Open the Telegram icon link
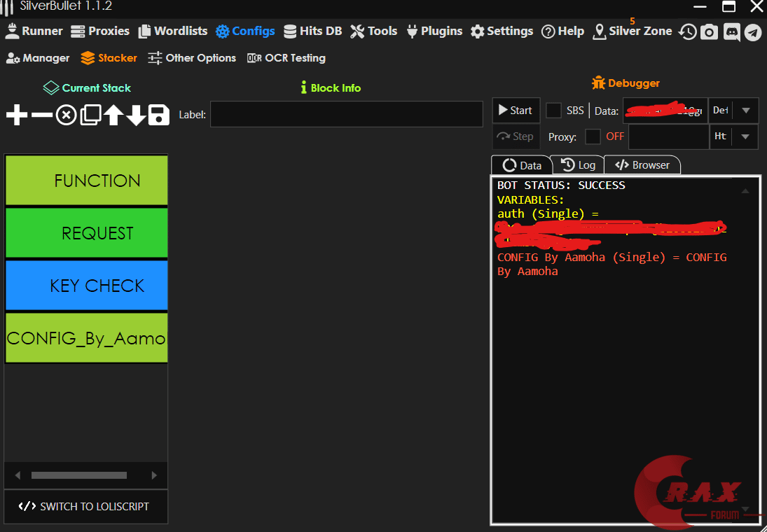The height and width of the screenshot is (532, 767). point(753,32)
